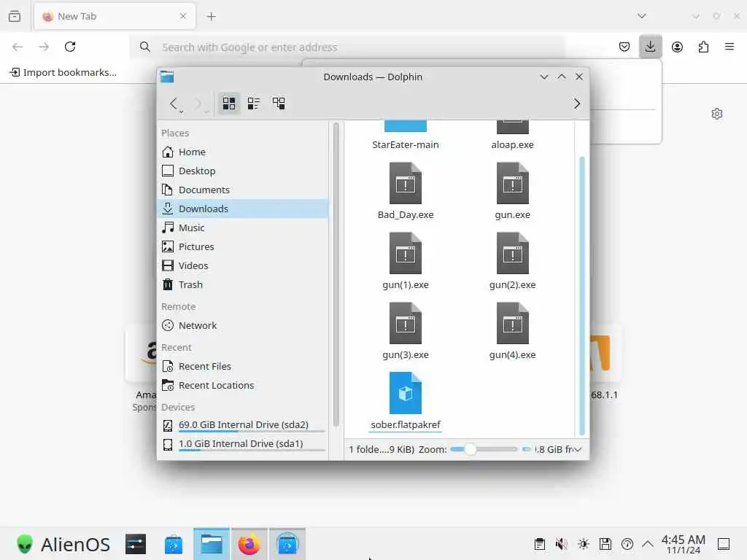The width and height of the screenshot is (747, 560).
Task: Close the New Tab tab
Action: (x=183, y=16)
